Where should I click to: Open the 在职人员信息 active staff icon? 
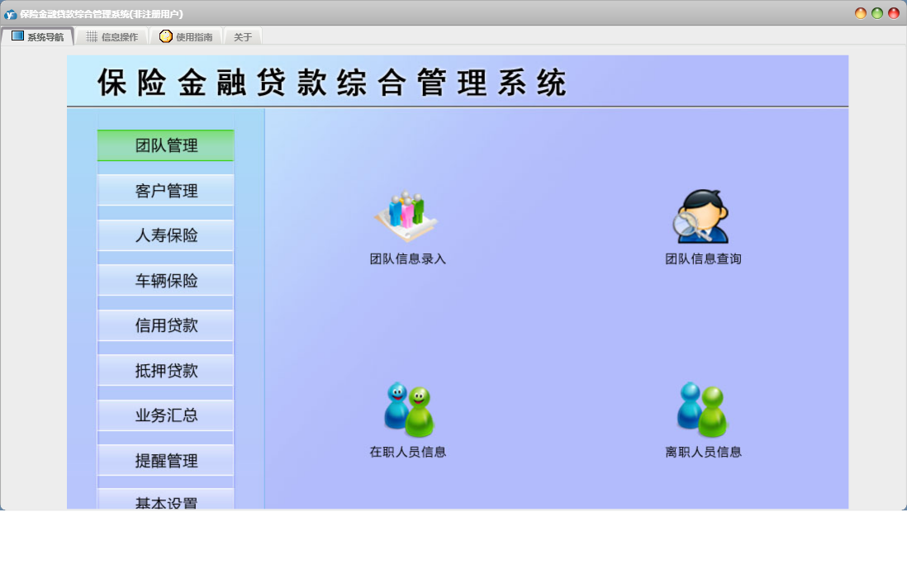coord(409,410)
